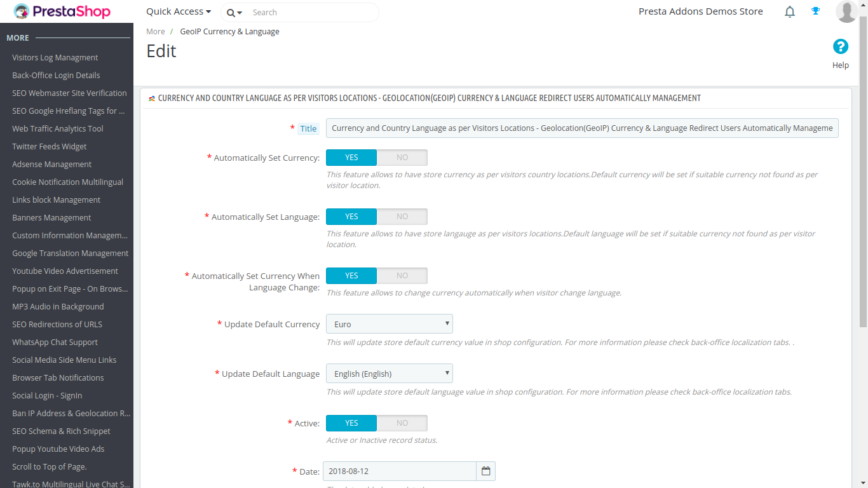This screenshot has height=488, width=868.
Task: Open the Update Default Language dropdown
Action: pos(390,374)
